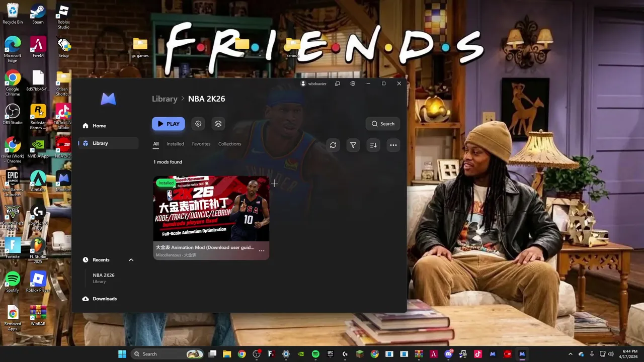Open the Windows Start button
This screenshot has width=644, height=362.
coord(122,354)
